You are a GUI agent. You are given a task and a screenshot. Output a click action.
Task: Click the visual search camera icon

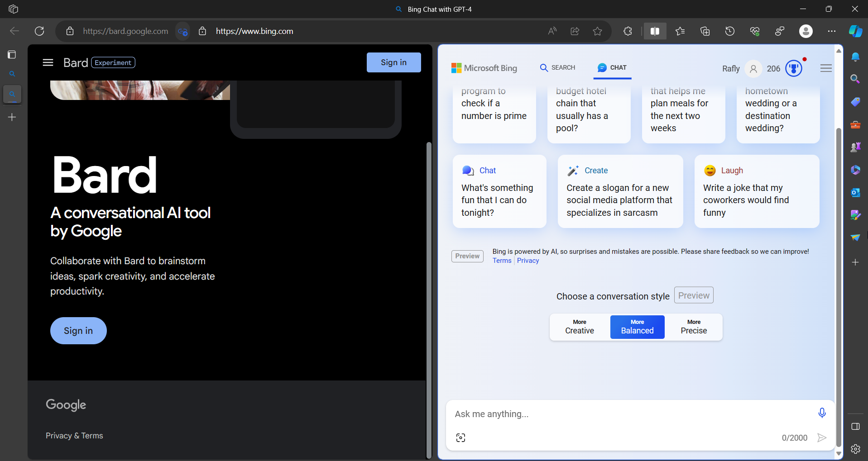pyautogui.click(x=460, y=437)
